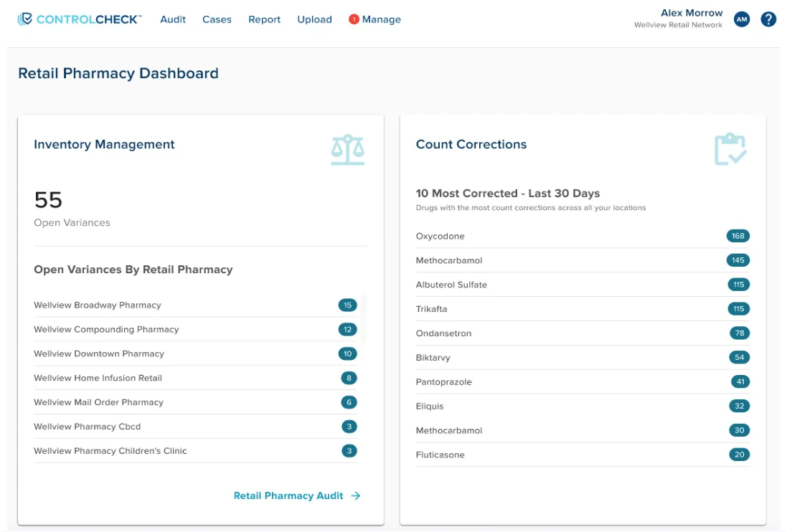The width and height of the screenshot is (787, 532).
Task: Click the 6 badge for Mail Order Pharmacy
Action: 349,402
